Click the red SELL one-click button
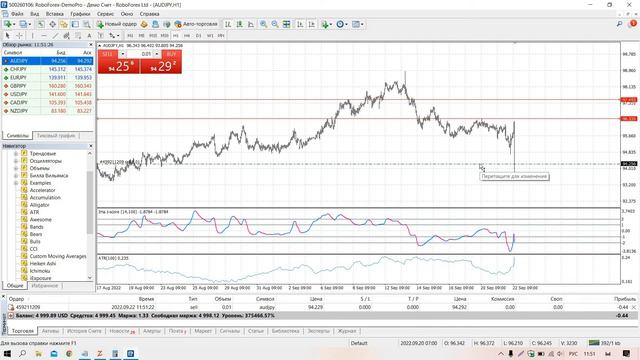The image size is (640, 360). 119,66
